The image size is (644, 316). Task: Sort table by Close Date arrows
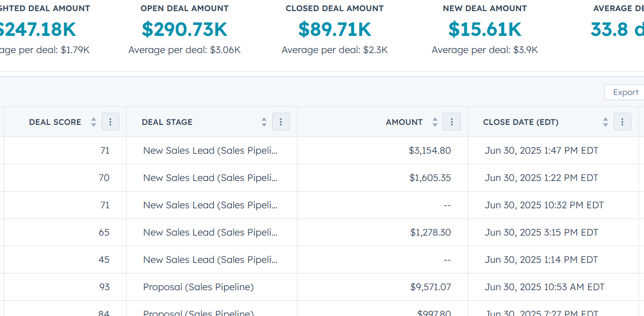click(x=606, y=122)
